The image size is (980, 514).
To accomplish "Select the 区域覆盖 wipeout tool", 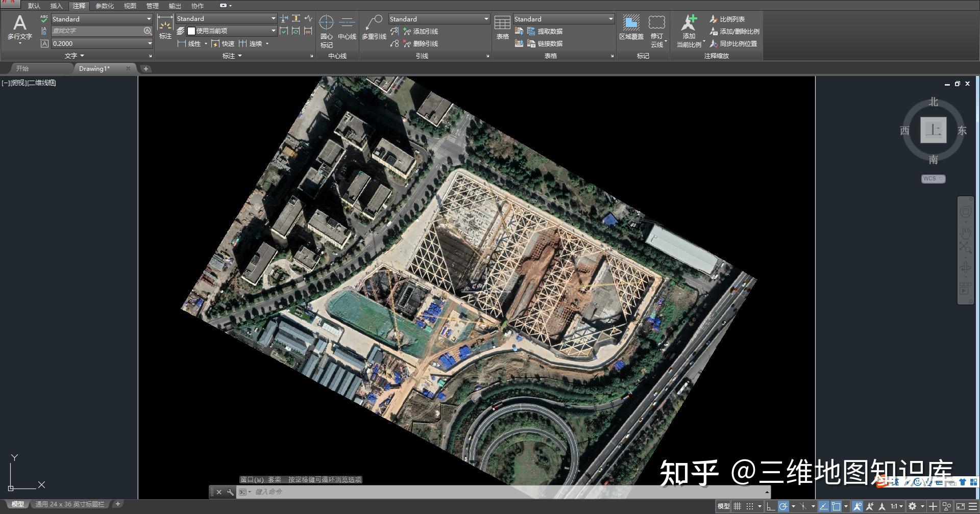I will (x=631, y=28).
